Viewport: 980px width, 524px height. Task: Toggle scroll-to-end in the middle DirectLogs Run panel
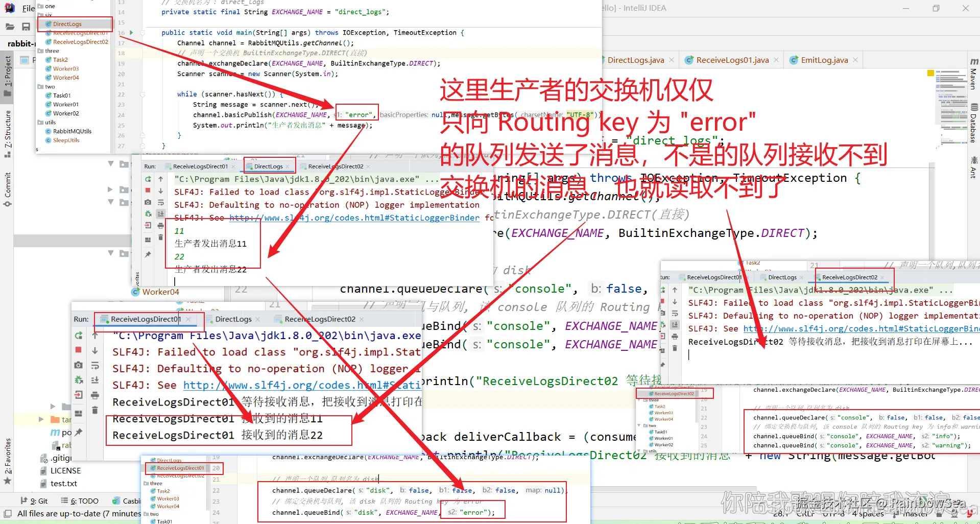coord(161,214)
